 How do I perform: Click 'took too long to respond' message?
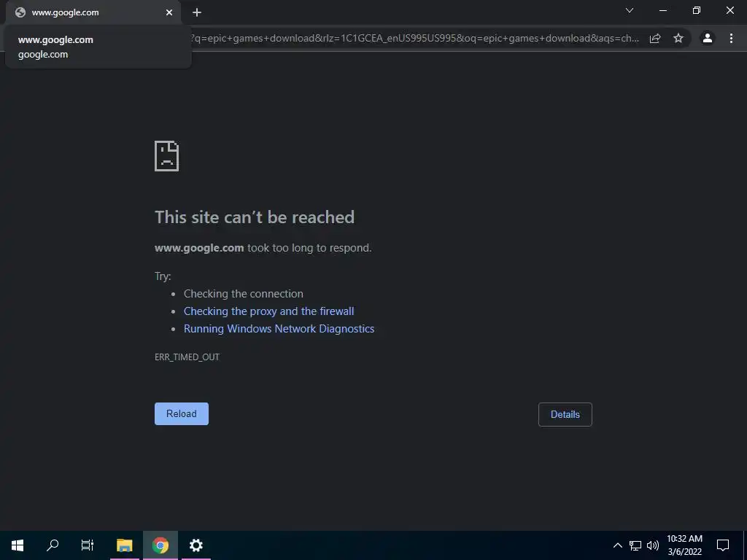(309, 248)
